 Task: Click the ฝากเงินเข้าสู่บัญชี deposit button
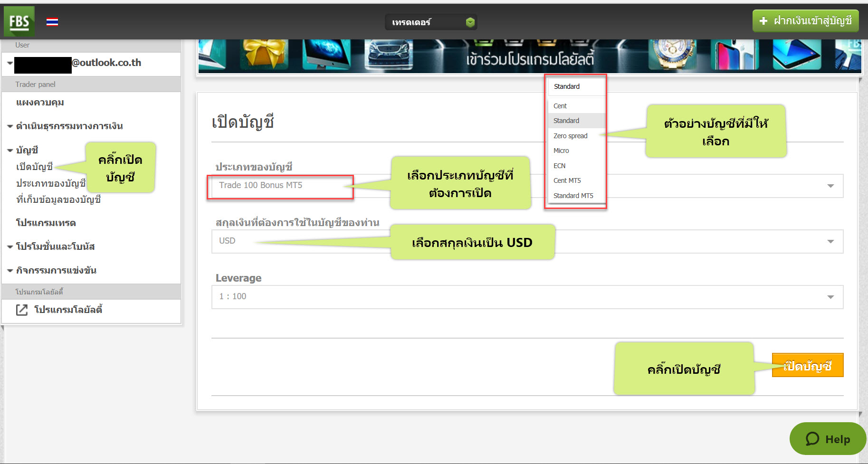pyautogui.click(x=805, y=21)
